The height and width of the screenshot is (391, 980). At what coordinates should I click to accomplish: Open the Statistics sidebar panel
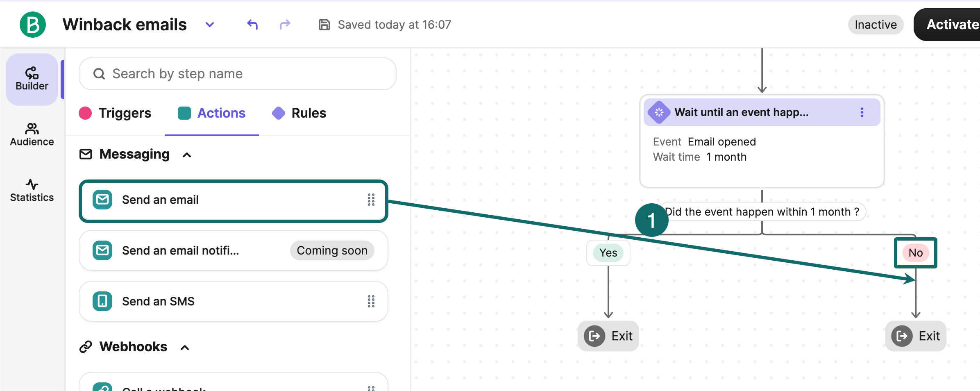point(32,190)
